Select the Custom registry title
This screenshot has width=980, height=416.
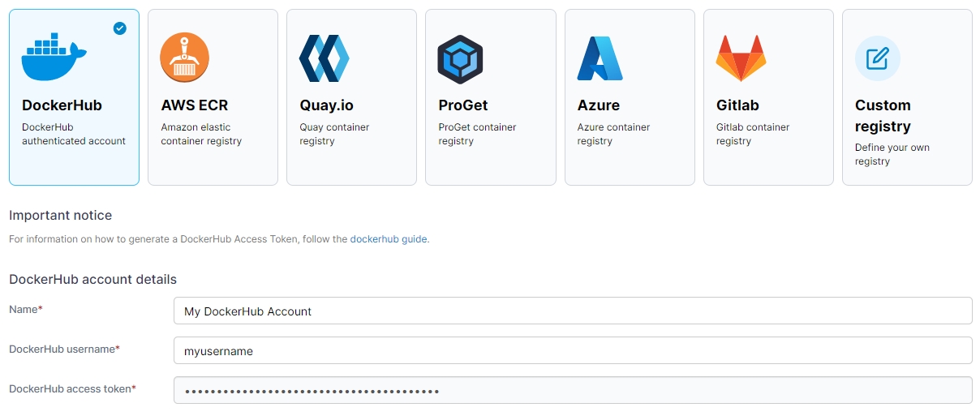(883, 116)
